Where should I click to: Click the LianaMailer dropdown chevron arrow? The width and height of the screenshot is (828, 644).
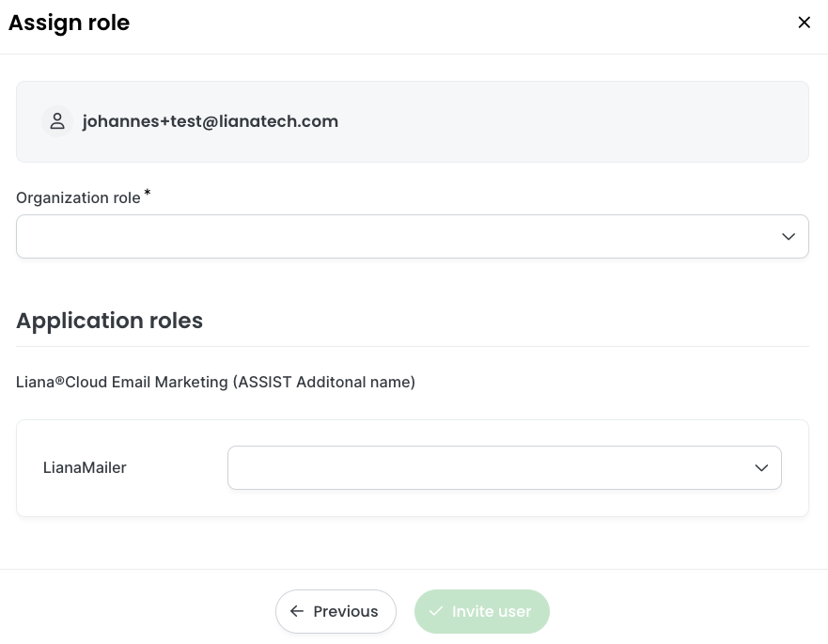761,468
